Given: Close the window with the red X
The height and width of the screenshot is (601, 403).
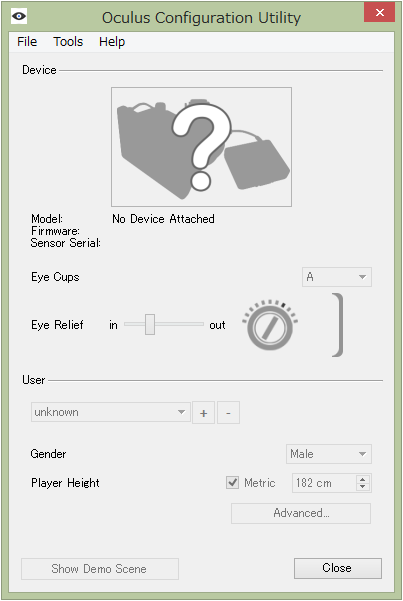Looking at the screenshot, I should 379,13.
